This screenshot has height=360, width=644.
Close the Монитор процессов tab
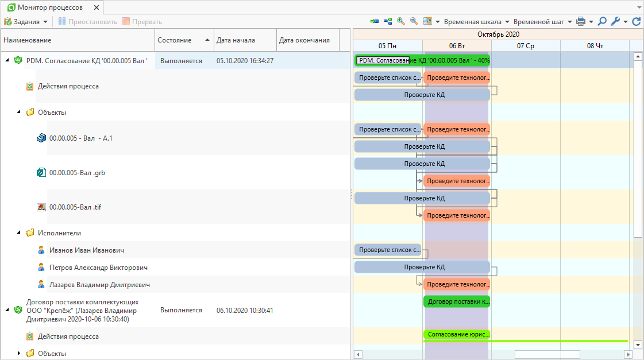pos(96,7)
